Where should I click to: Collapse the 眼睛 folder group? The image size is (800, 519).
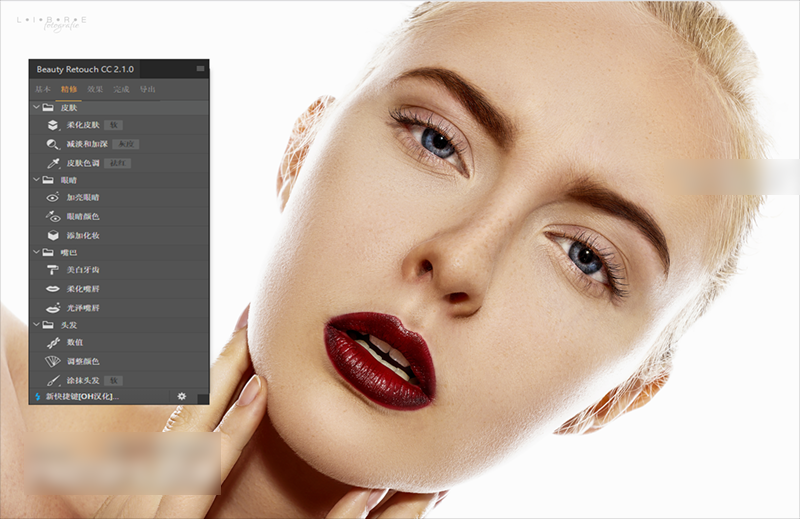click(x=36, y=180)
